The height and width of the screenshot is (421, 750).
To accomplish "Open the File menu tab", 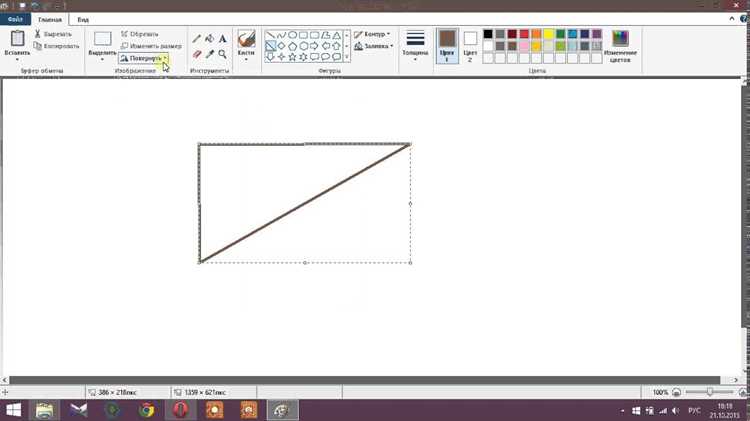I will click(15, 20).
